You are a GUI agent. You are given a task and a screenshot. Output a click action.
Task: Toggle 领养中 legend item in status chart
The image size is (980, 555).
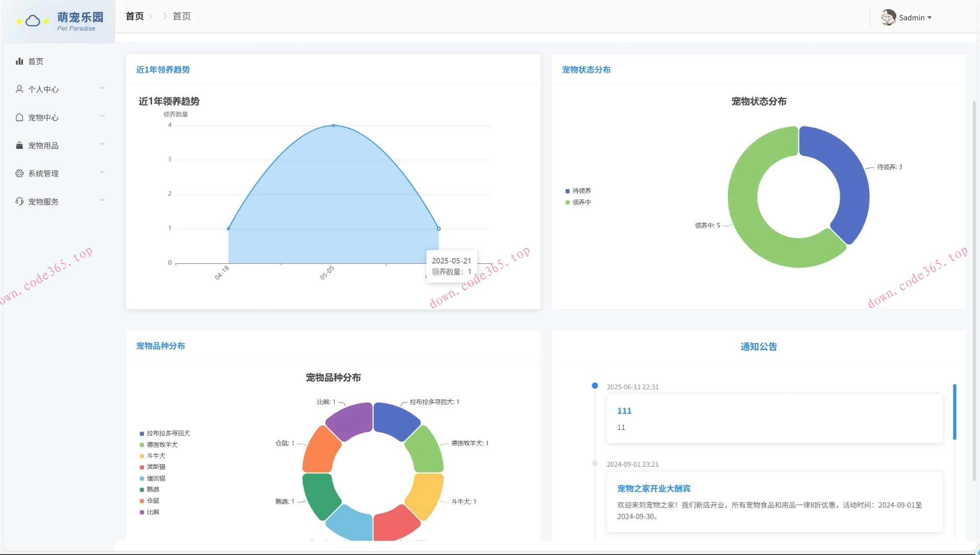[578, 203]
